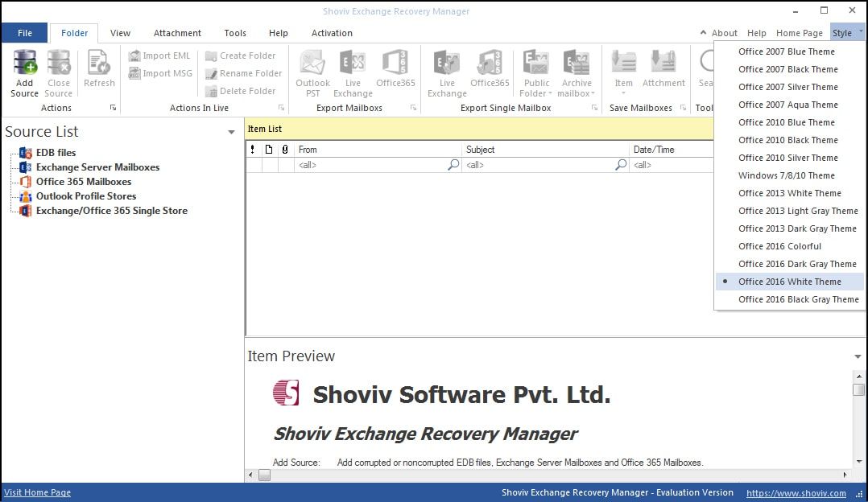This screenshot has width=868, height=502.
Task: Click the Archive mailbox export icon
Action: (x=577, y=63)
